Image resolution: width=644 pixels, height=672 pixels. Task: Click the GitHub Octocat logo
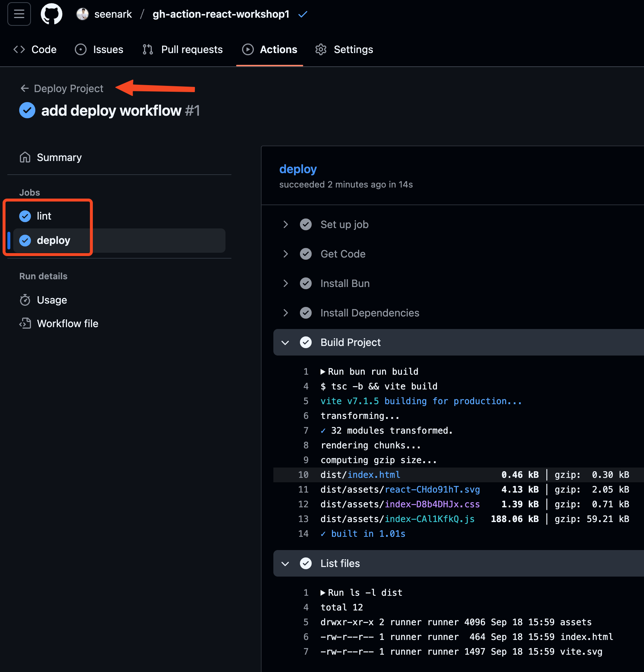tap(51, 14)
